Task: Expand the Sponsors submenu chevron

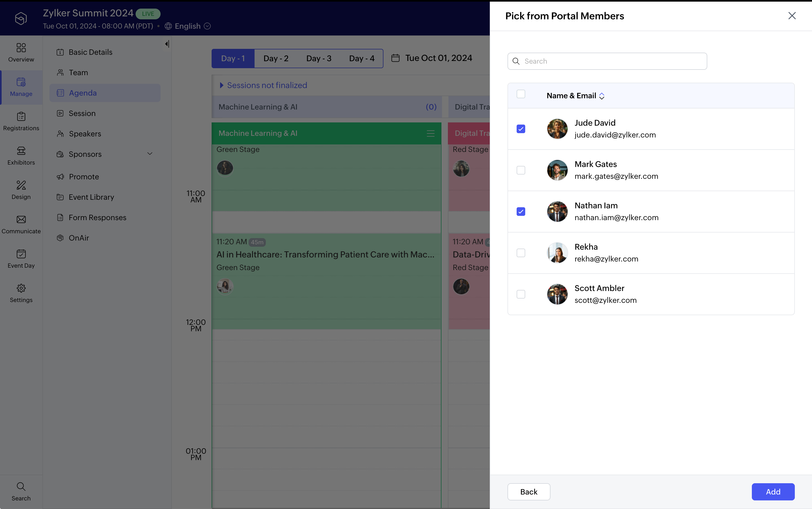Action: 150,154
